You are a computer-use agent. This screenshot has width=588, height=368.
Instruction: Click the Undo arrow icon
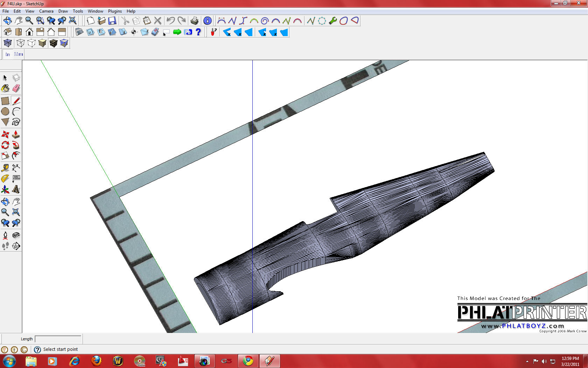click(x=170, y=21)
